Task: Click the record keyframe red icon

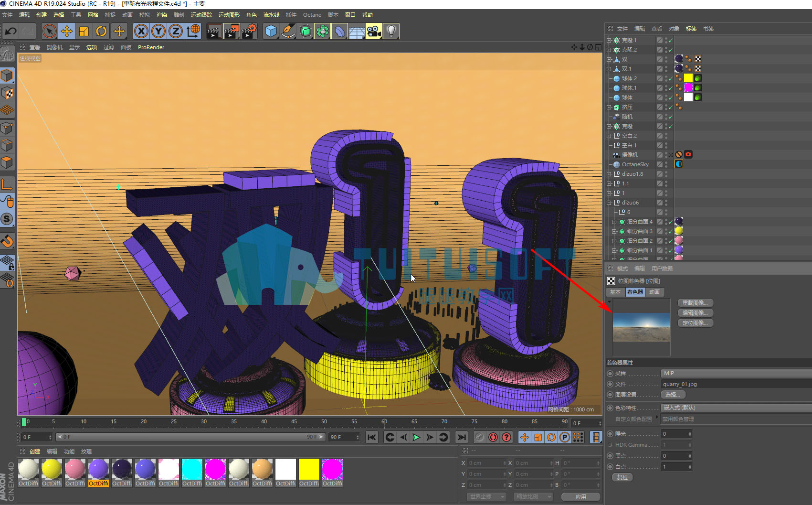Action: point(493,437)
